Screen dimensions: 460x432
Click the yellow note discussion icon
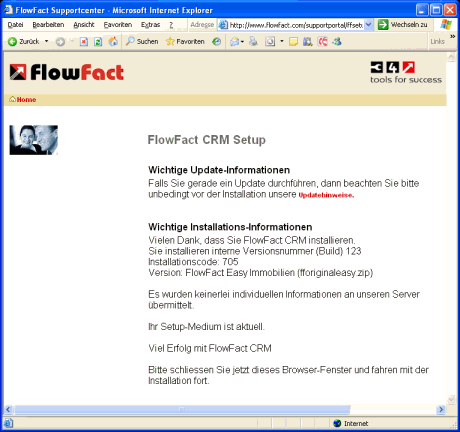point(293,42)
